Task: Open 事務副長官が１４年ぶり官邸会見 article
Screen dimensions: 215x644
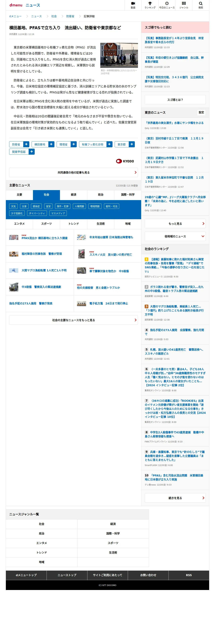Action: [174, 40]
